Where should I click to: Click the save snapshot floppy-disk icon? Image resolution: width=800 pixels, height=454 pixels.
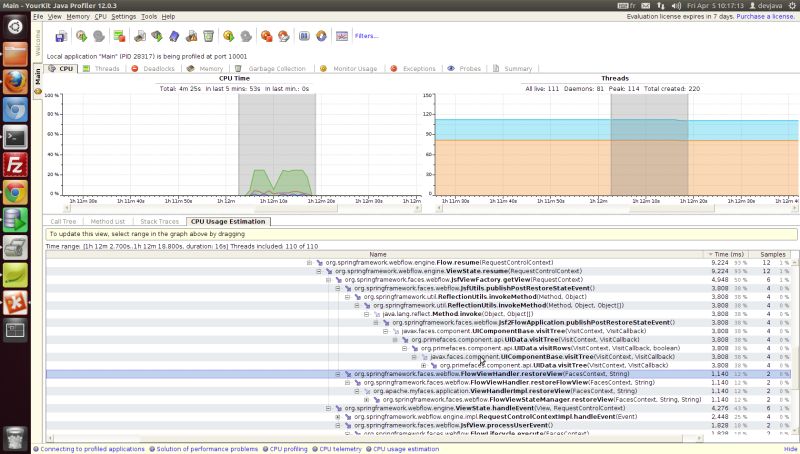point(61,36)
